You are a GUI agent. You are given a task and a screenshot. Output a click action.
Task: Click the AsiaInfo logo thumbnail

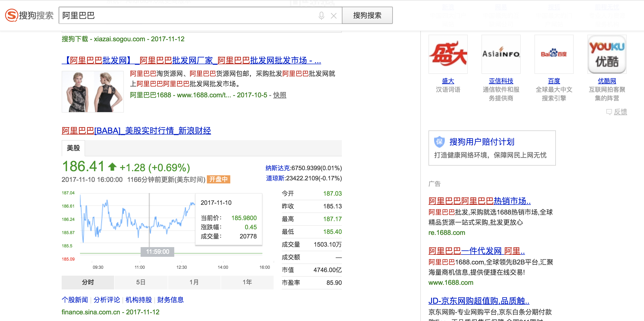[x=501, y=54]
